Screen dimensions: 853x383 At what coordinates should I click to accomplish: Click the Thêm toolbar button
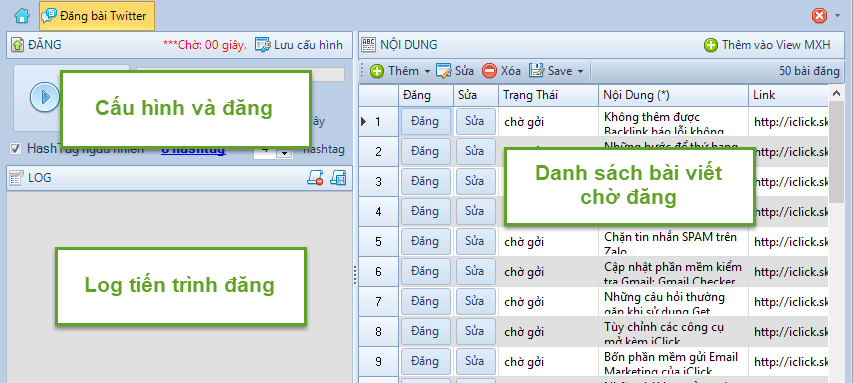[394, 71]
